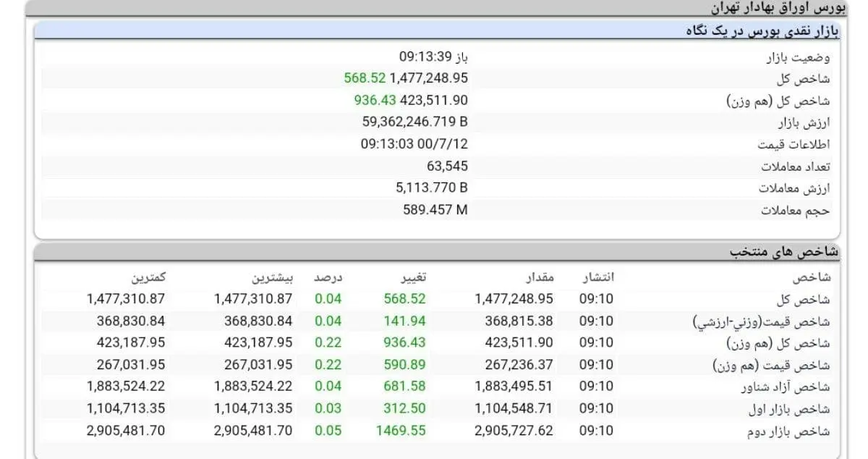Click the change value 141.94
This screenshot has height=459, width=868.
[x=404, y=321]
